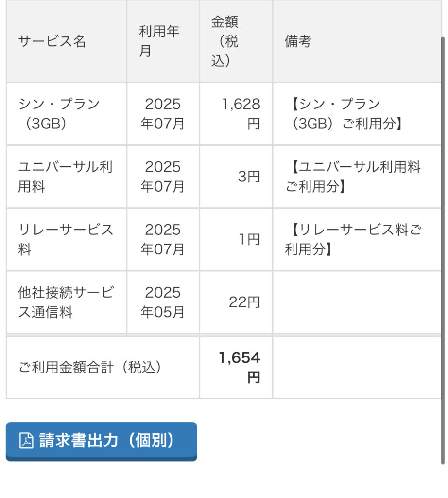Click the 【リレーサービス料ご利用分】 remark cell

point(357,239)
